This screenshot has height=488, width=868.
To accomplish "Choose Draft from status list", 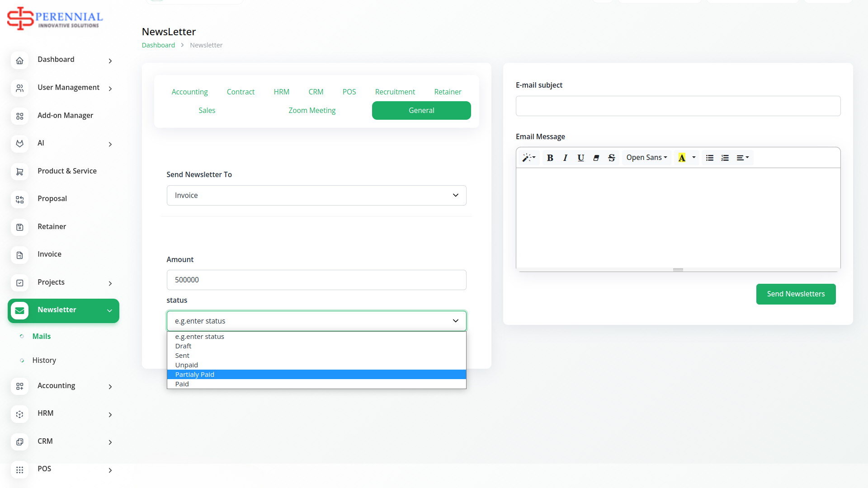I will pos(183,346).
